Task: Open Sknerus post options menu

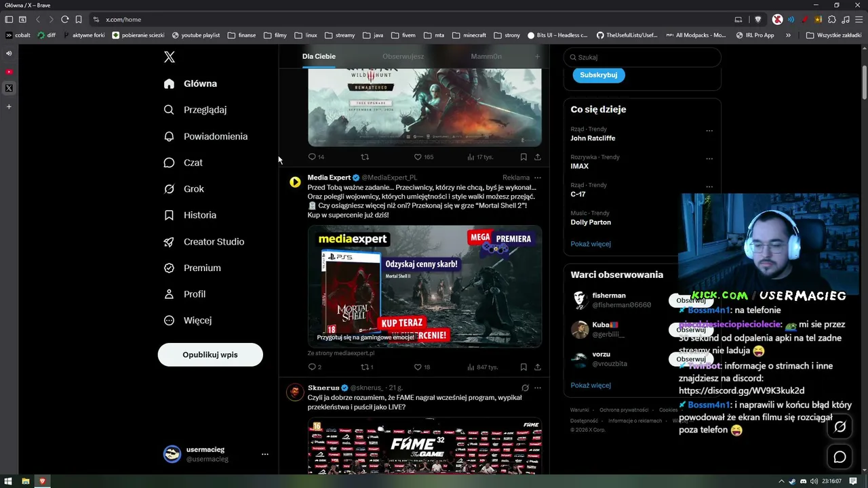Action: [538, 388]
